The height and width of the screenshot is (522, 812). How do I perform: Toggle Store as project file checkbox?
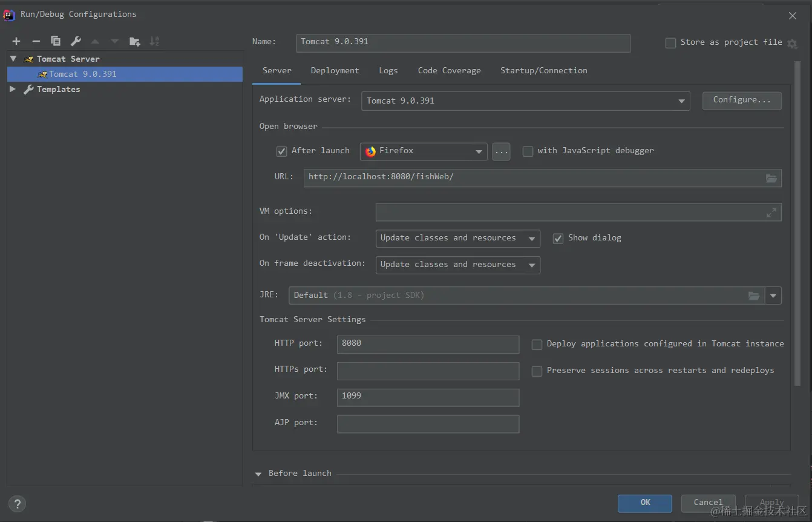click(x=670, y=43)
